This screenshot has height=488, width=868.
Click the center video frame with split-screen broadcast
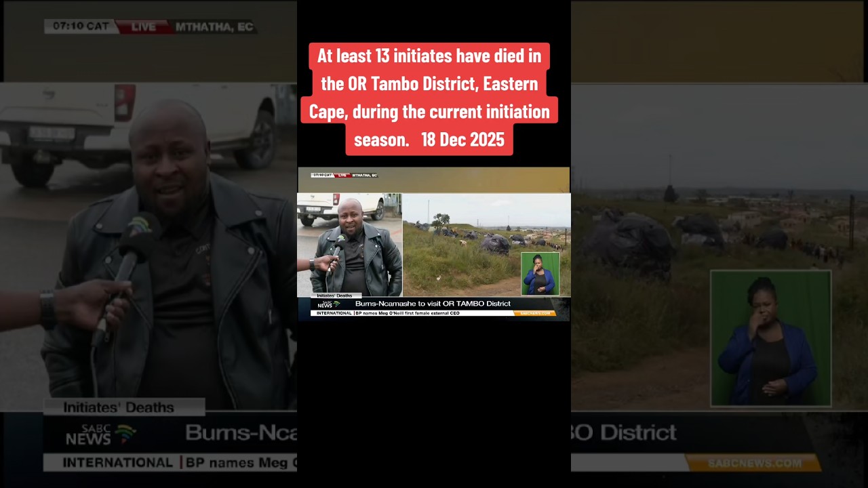[x=434, y=244]
